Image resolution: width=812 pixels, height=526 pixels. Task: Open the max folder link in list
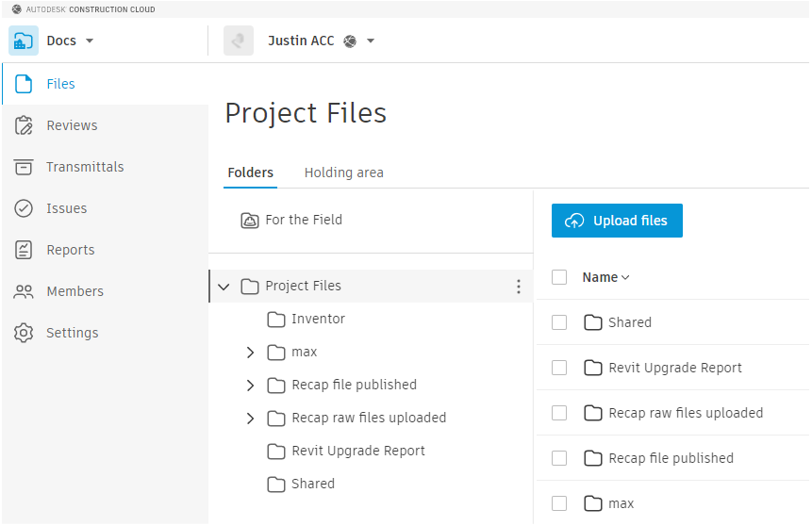[x=621, y=503]
